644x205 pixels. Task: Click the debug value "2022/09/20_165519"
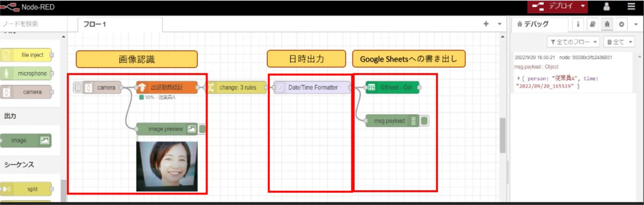click(x=545, y=86)
